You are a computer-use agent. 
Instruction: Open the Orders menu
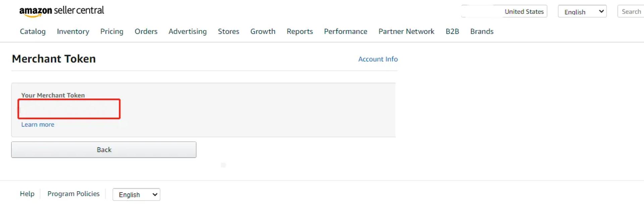tap(146, 31)
